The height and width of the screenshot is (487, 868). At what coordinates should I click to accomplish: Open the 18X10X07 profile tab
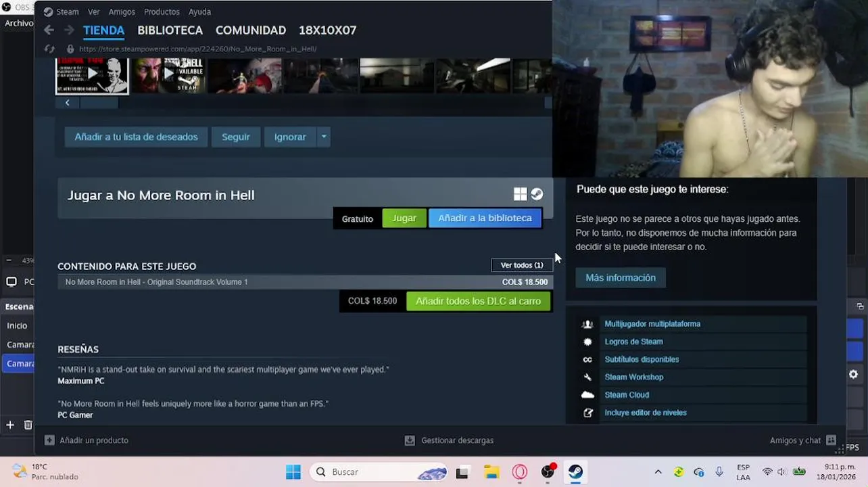[327, 30]
